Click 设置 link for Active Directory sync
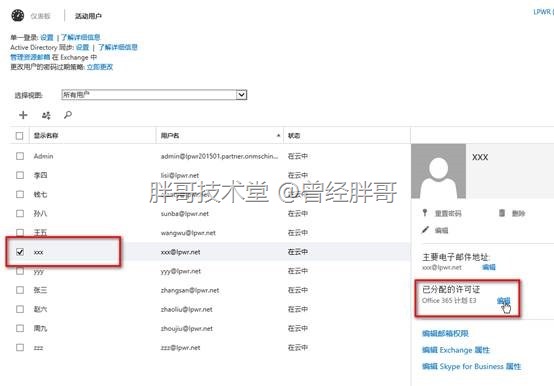Screen dimensions: 554x386 coord(83,47)
